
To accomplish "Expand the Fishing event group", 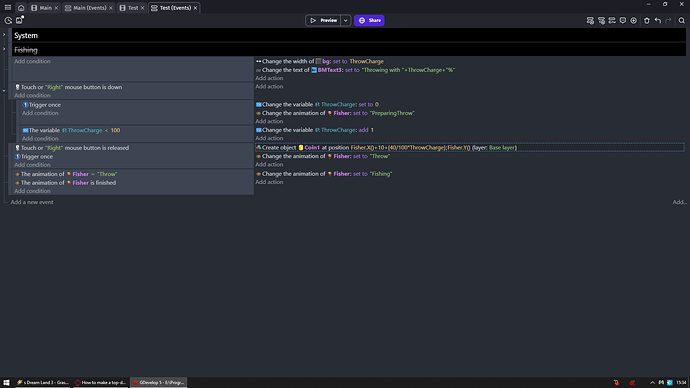I will tap(4, 49).
